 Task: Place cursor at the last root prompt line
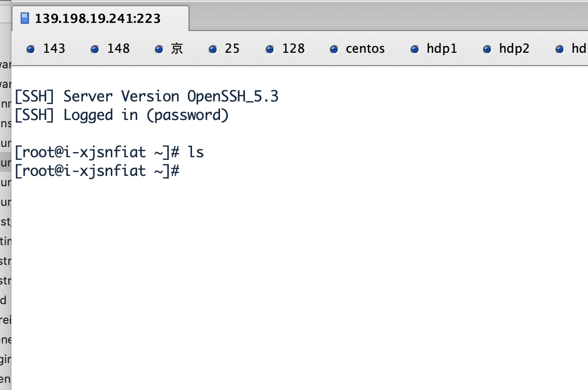97,171
